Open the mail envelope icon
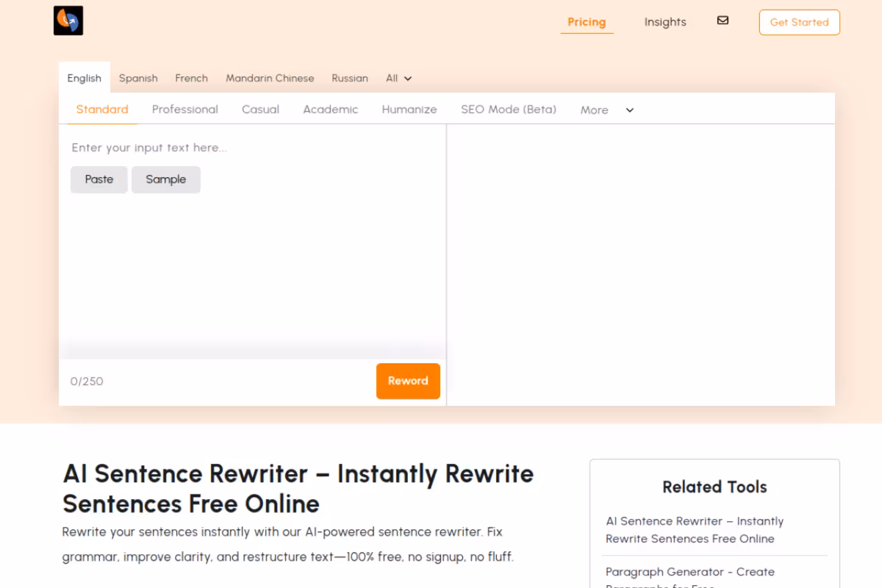The width and height of the screenshot is (882, 588). click(723, 21)
